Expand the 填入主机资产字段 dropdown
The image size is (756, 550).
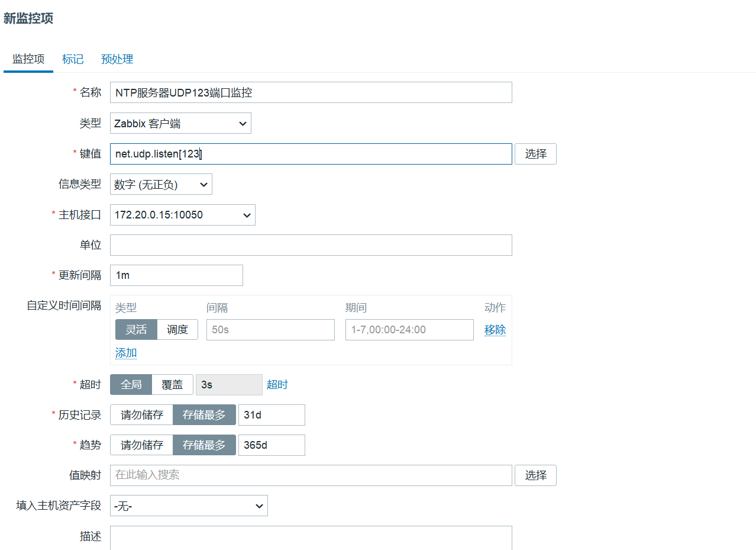tap(189, 506)
